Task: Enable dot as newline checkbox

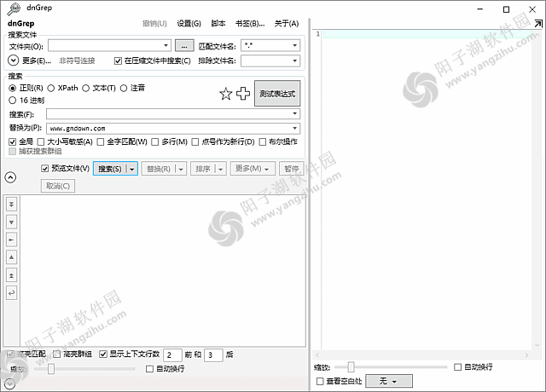Action: click(x=195, y=141)
